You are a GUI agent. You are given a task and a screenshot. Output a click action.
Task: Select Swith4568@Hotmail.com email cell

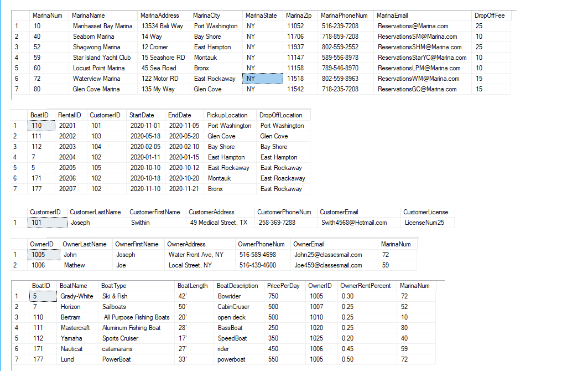[x=358, y=223]
